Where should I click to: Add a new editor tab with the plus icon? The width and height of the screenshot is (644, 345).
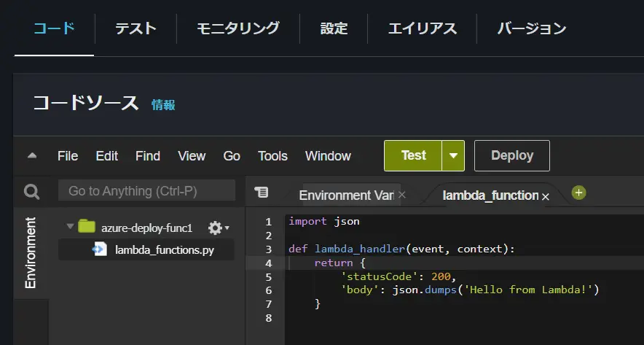click(578, 193)
